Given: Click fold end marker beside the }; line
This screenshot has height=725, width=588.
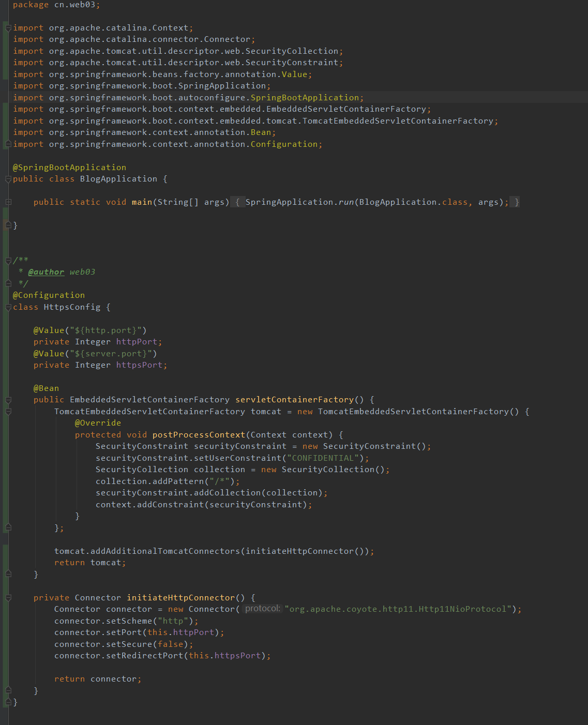Looking at the screenshot, I should click(8, 527).
